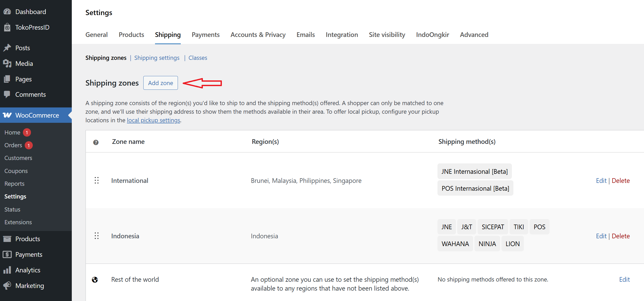Viewport: 644px width, 301px height.
Task: Open the Emails tab
Action: [x=306, y=35]
